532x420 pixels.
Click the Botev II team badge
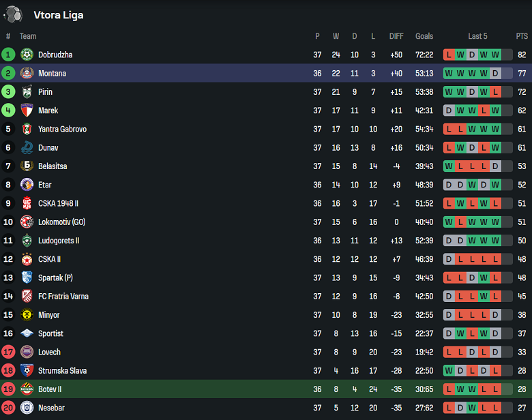point(27,389)
